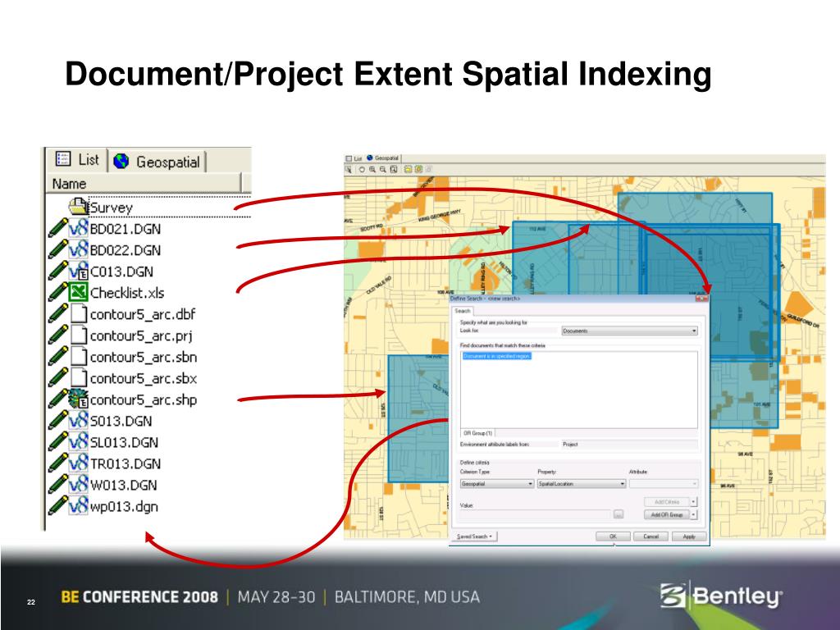Click the blank file icon of contour5_arc.dbf

tap(78, 314)
